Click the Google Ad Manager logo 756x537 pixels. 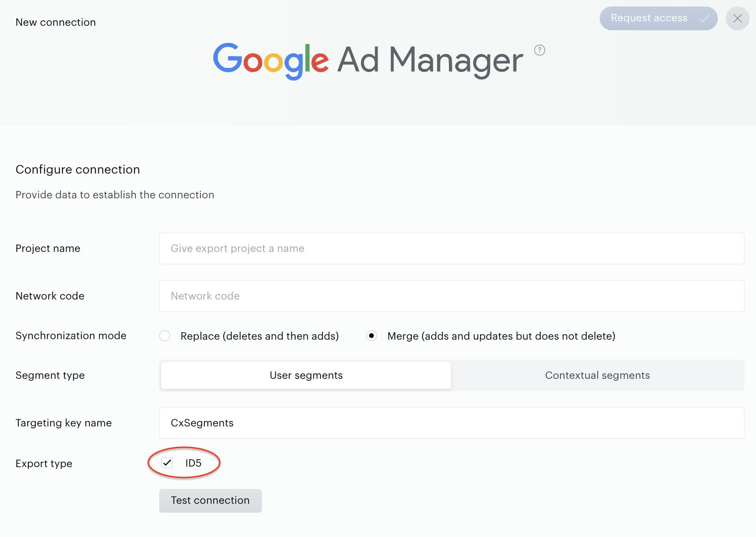tap(368, 60)
